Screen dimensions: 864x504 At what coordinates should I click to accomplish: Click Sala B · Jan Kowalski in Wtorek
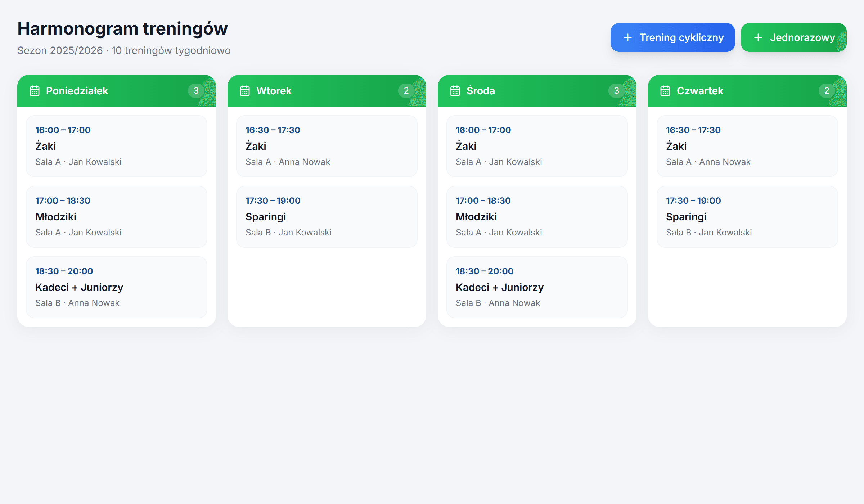click(288, 233)
